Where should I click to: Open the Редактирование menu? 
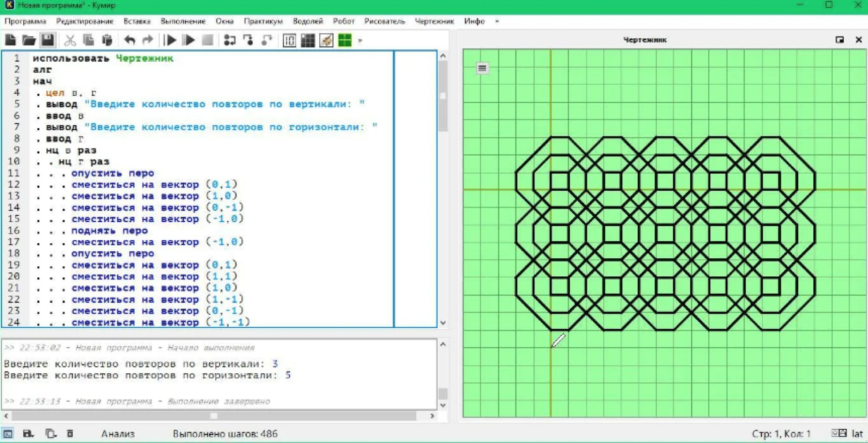pyautogui.click(x=85, y=21)
